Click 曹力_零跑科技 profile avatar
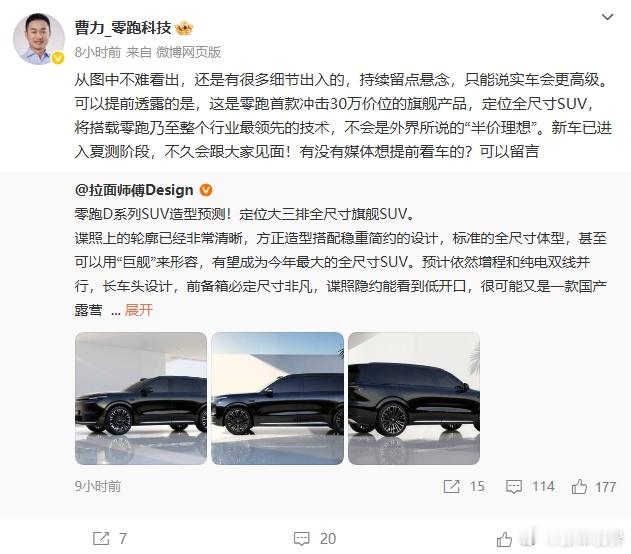The width and height of the screenshot is (631, 554). tap(39, 39)
